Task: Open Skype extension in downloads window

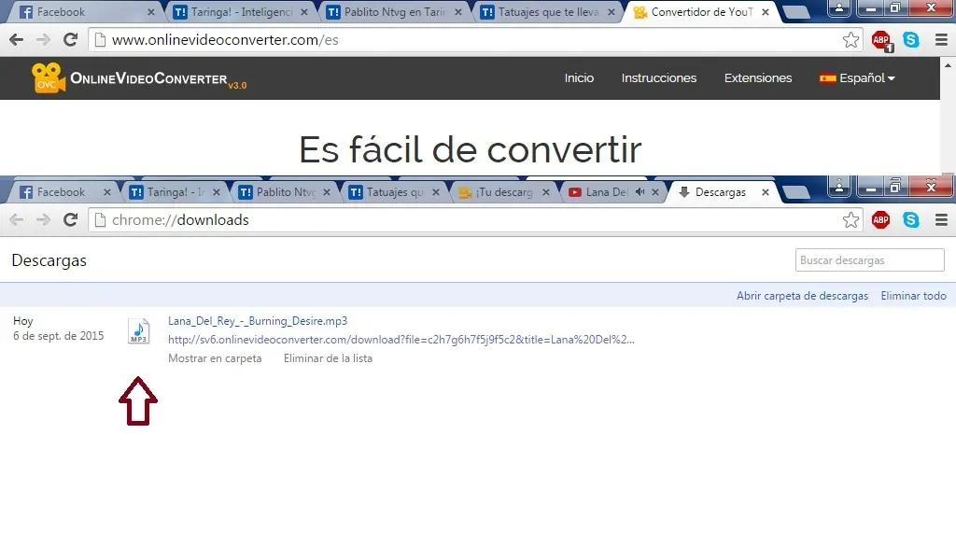Action: pos(911,220)
